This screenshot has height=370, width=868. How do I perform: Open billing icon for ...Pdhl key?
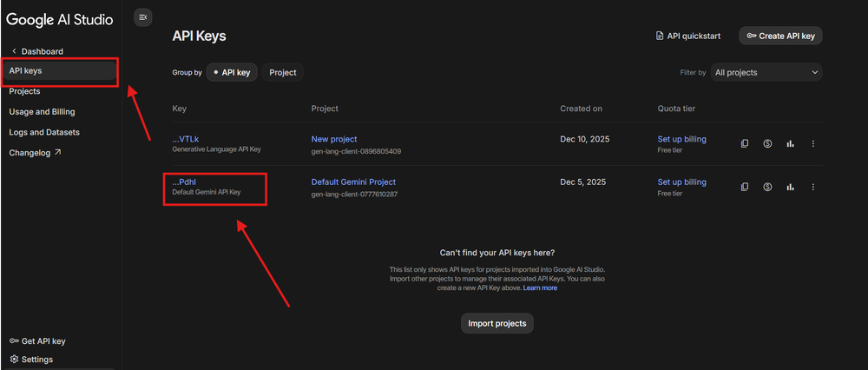(767, 187)
